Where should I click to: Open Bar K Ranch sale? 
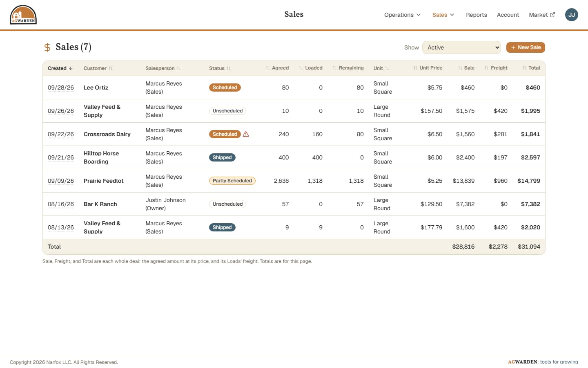pyautogui.click(x=100, y=204)
